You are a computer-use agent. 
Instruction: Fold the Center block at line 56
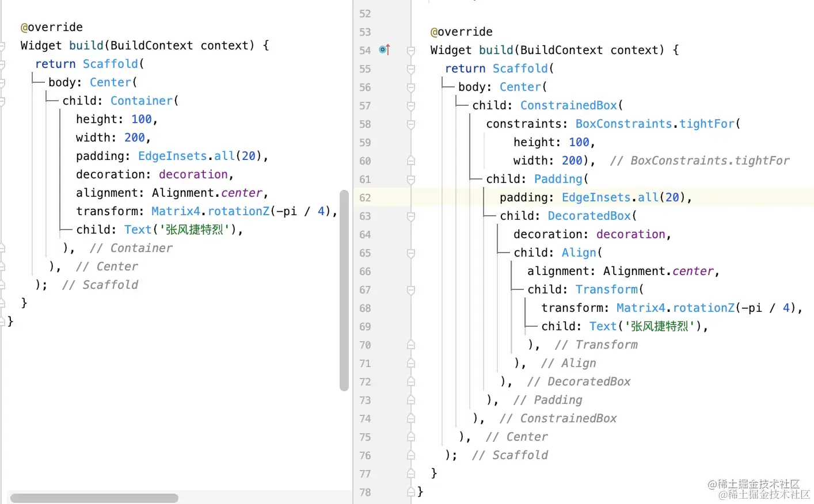click(x=411, y=87)
